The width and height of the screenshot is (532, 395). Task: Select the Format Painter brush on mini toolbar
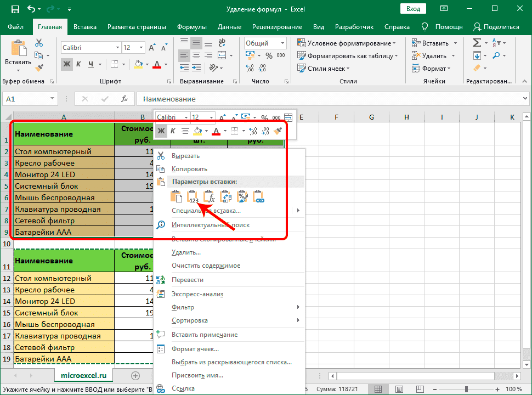coord(278,131)
